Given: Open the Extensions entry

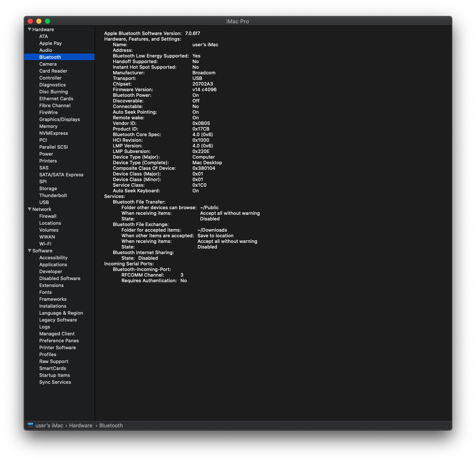Looking at the screenshot, I should click(51, 285).
